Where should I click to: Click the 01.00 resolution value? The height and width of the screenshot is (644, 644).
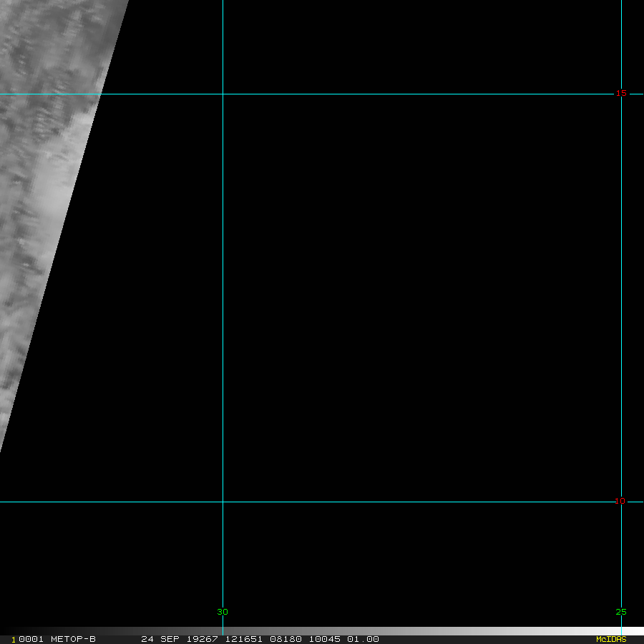click(363, 639)
